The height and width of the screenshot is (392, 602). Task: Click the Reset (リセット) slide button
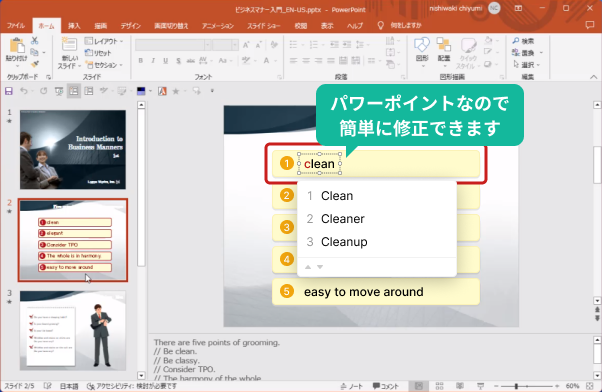point(98,53)
